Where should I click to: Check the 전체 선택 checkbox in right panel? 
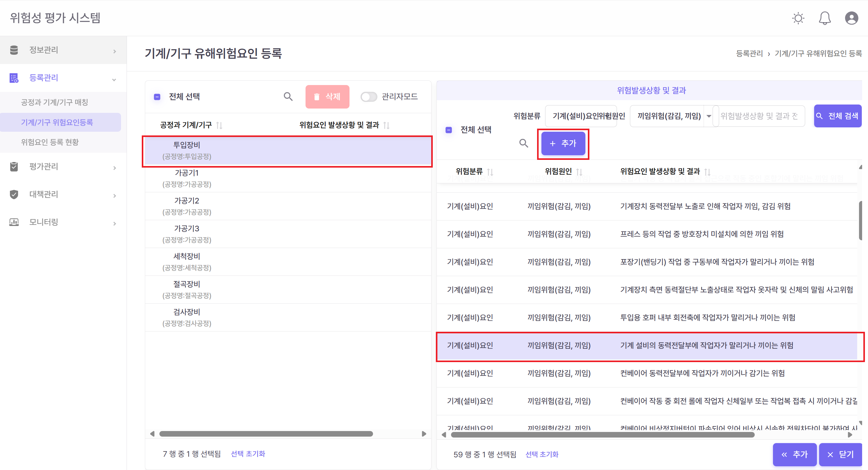click(449, 130)
